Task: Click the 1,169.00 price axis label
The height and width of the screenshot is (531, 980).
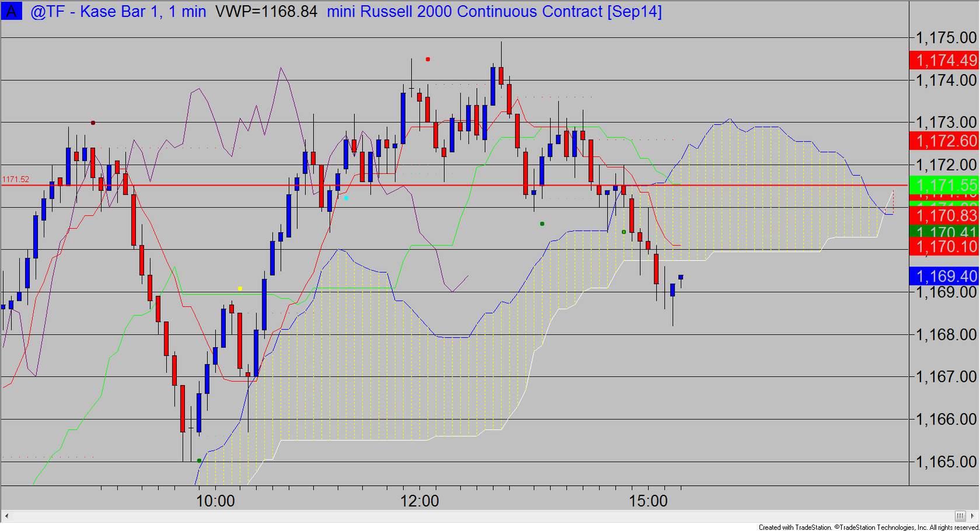Action: click(x=946, y=292)
